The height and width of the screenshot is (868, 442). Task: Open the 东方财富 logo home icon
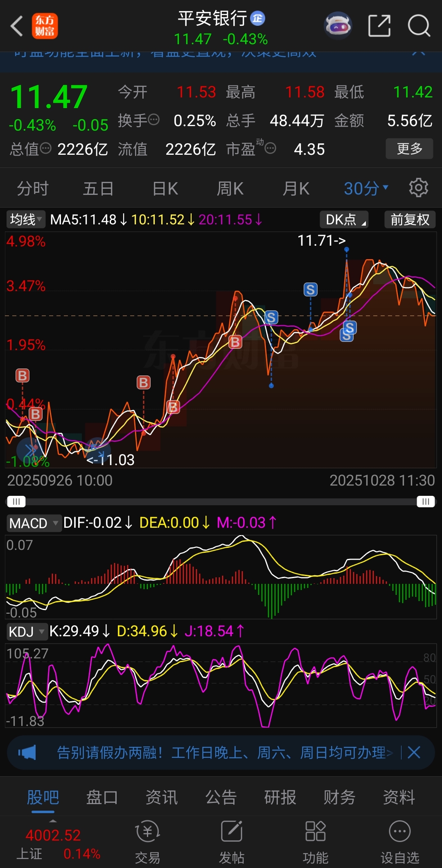(x=45, y=26)
